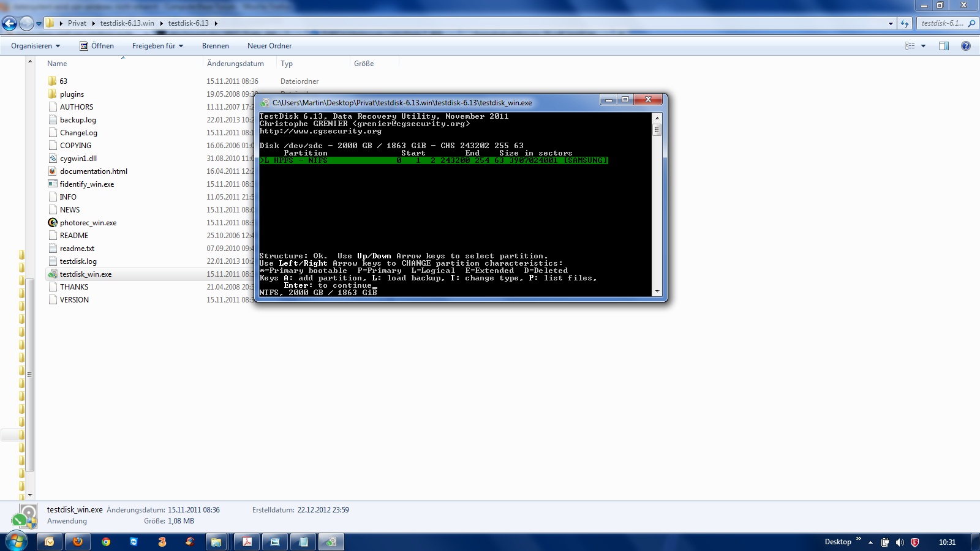This screenshot has width=980, height=551.
Task: Click the navigation pane scroll up arrow
Action: pos(30,61)
